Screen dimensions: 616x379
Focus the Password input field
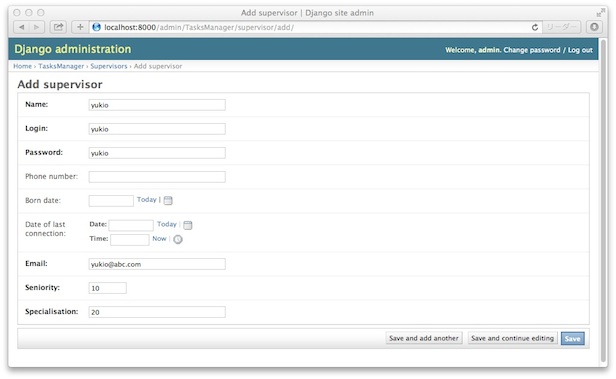pos(157,153)
